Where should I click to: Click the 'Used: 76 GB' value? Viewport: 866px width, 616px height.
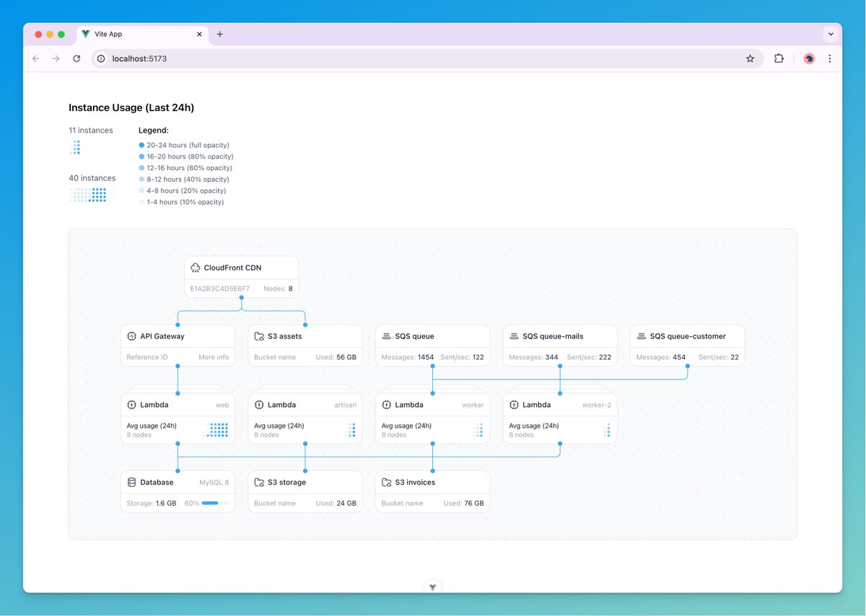(x=463, y=503)
